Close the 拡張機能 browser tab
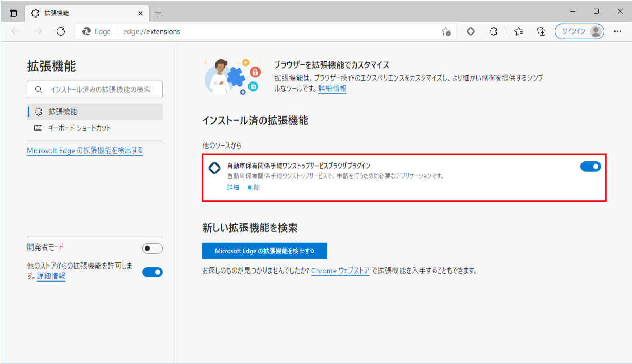 coord(140,13)
